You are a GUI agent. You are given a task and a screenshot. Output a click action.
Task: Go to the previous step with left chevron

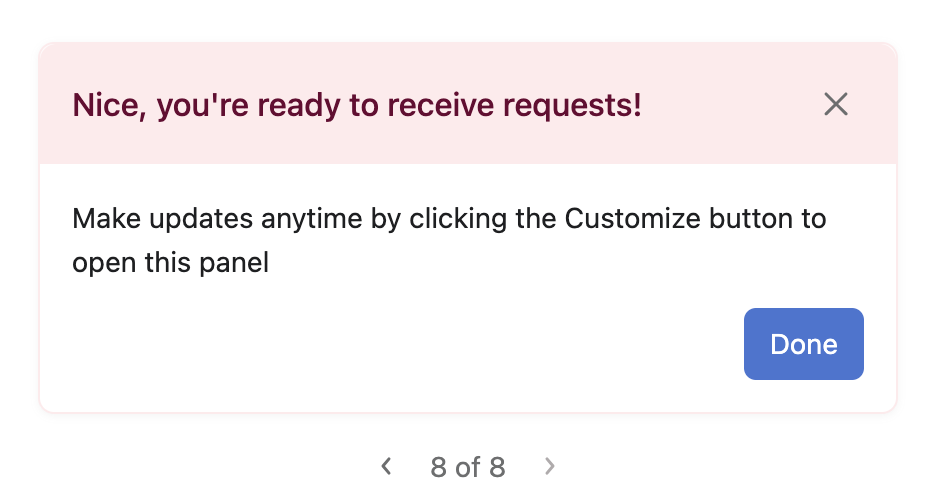click(387, 466)
